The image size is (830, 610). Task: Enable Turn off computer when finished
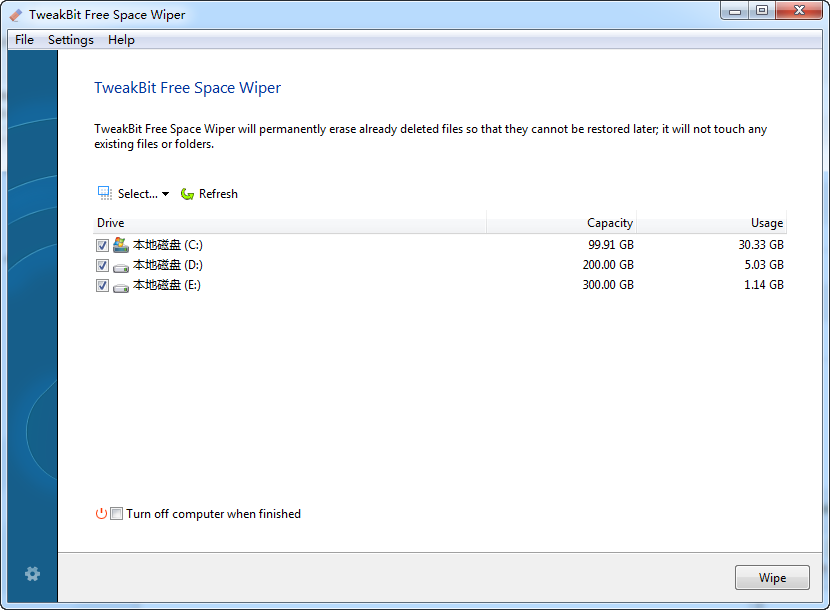[116, 514]
